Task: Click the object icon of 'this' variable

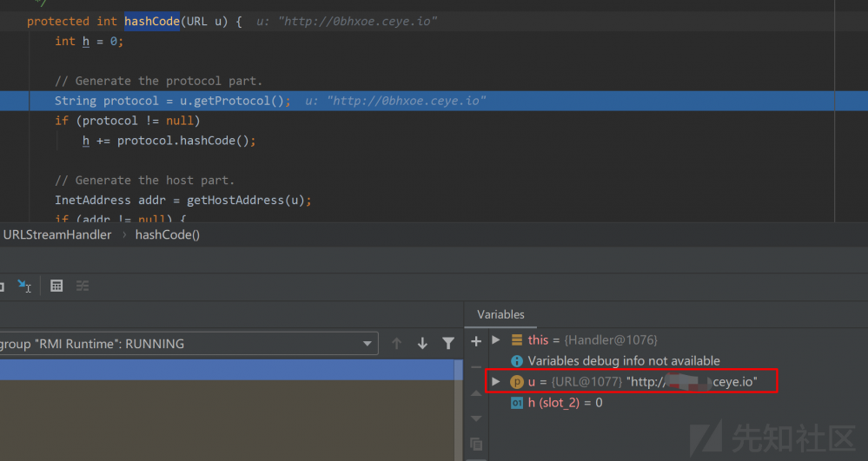Action: [x=516, y=339]
